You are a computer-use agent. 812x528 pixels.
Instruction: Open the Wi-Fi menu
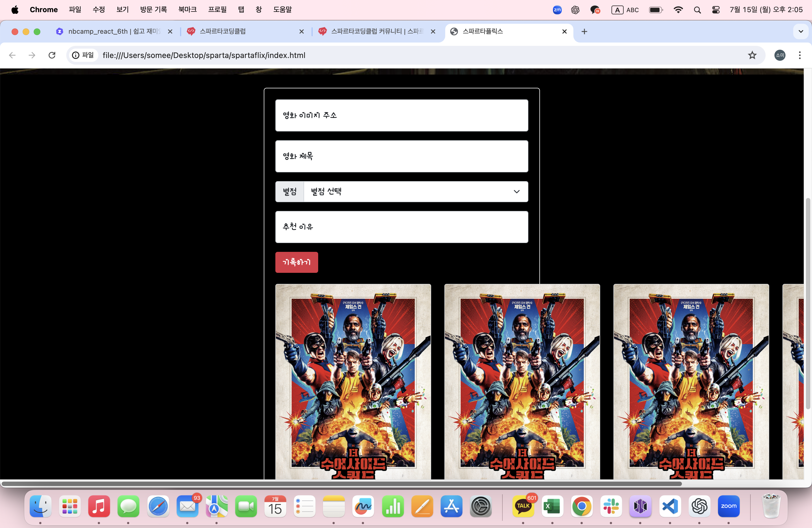pos(678,10)
